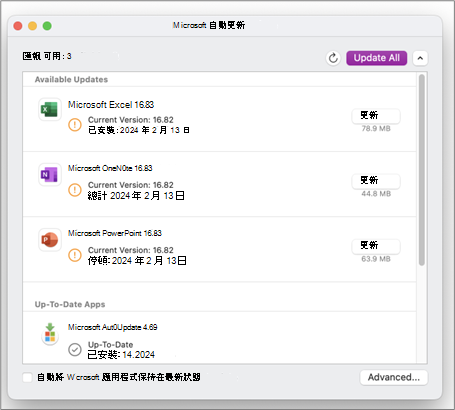Click the Microsoft OneNote 16.83 title

pos(110,168)
